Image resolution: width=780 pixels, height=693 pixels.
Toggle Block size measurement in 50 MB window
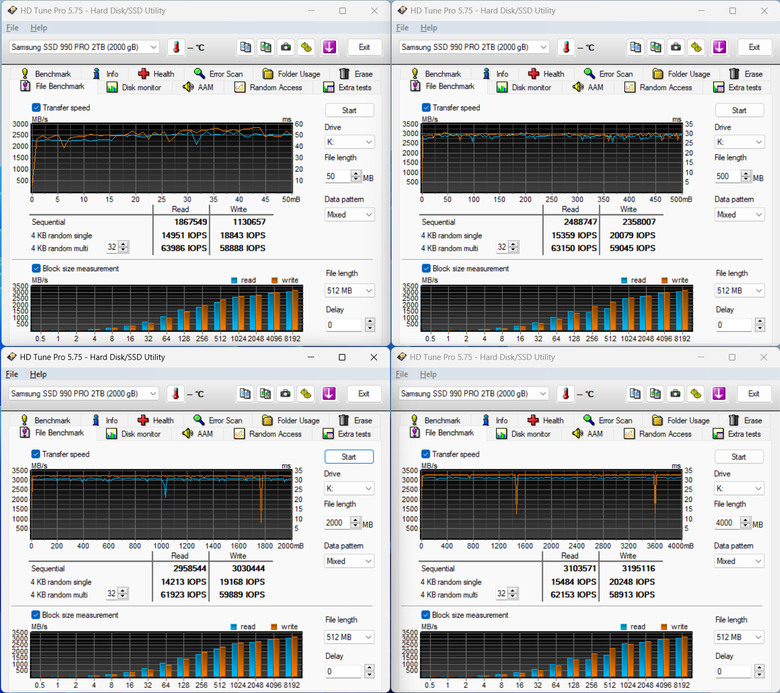tap(36, 269)
